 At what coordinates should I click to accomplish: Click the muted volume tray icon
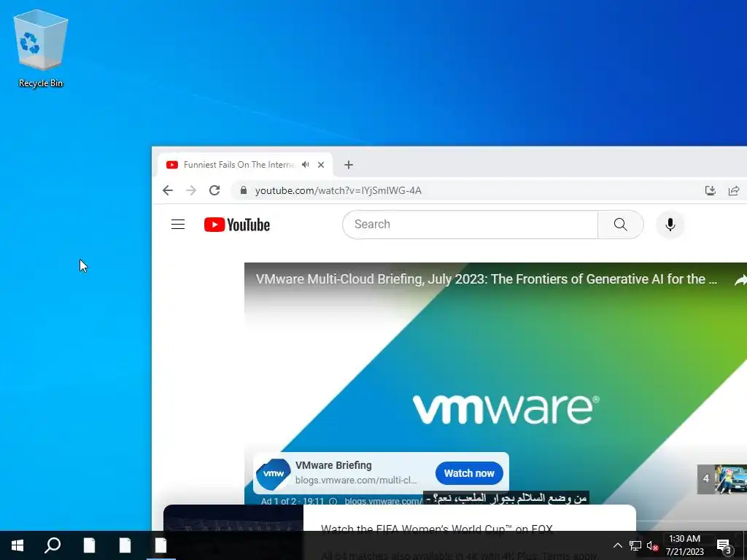pos(652,545)
